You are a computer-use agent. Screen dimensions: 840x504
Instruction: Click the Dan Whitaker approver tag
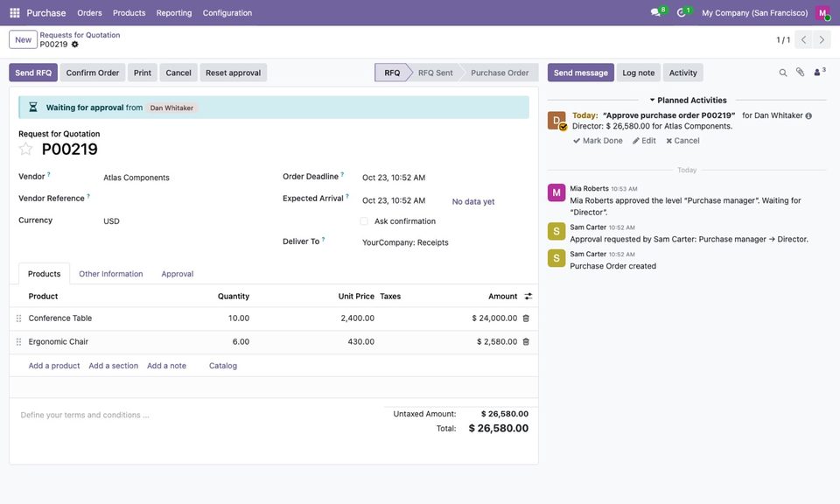click(x=171, y=108)
